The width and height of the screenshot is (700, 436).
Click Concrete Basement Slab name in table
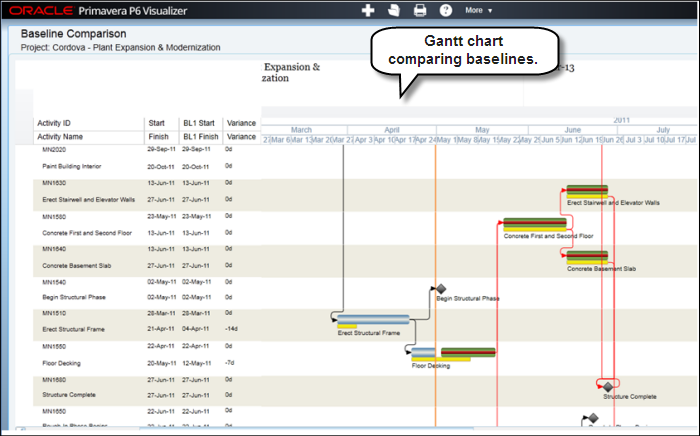click(76, 266)
